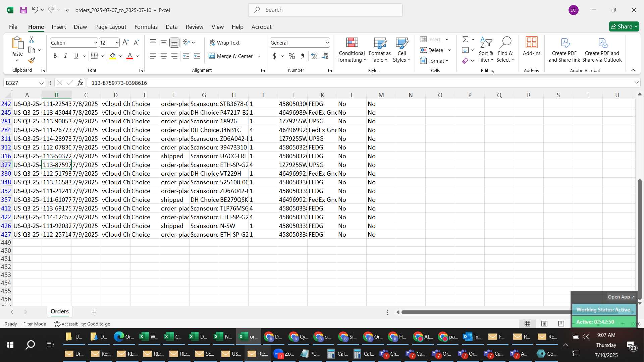Switch to the Formulas tab
This screenshot has width=644, height=362.
coord(146,27)
